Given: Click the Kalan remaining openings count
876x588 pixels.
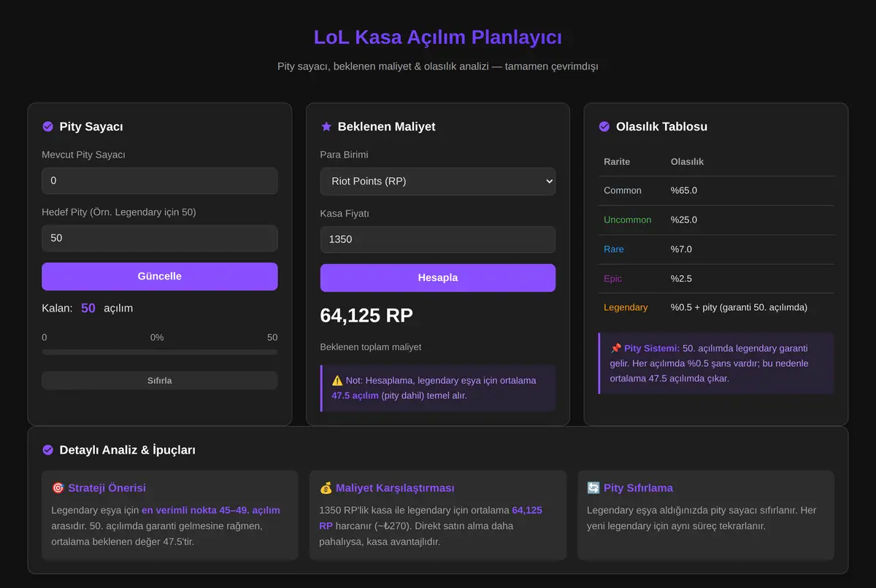Looking at the screenshot, I should (88, 308).
